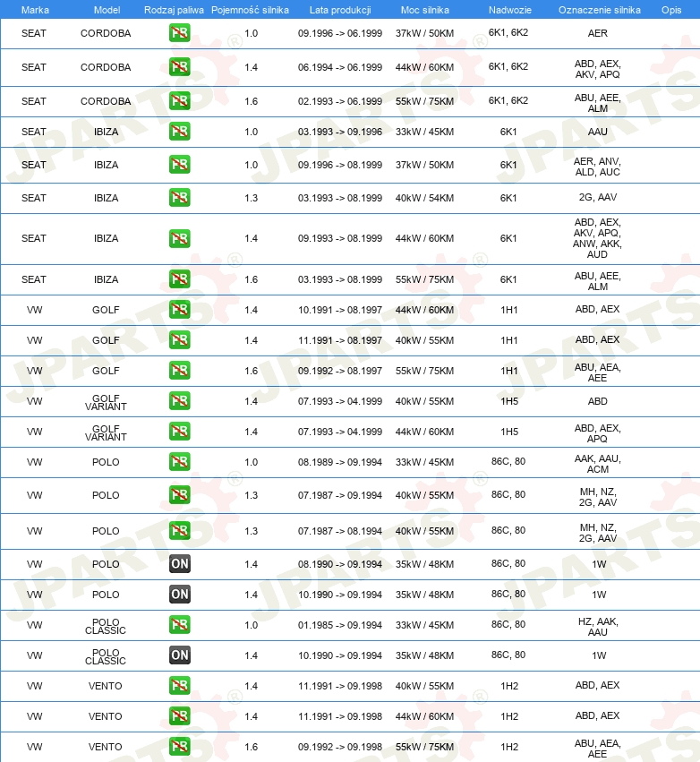Click diesel ON icon in Polo 08.1990 row
Viewport: 700px width, 762px height.
pos(179,564)
